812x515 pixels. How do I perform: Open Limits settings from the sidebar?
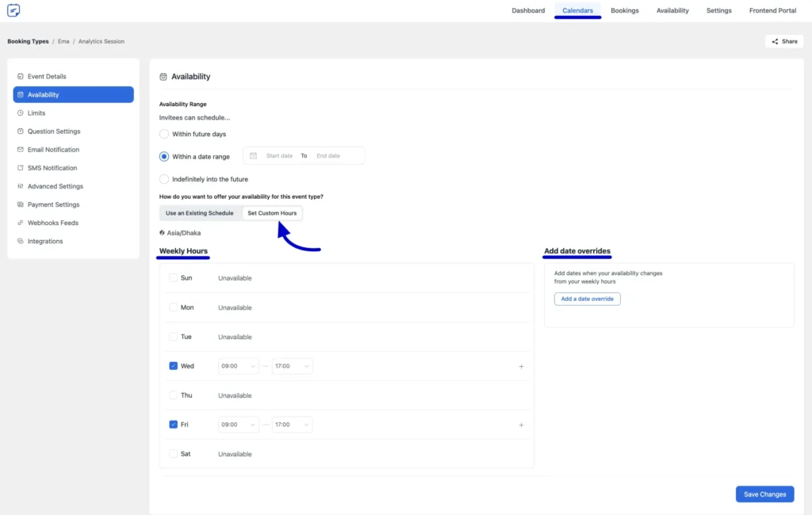[19, 113]
